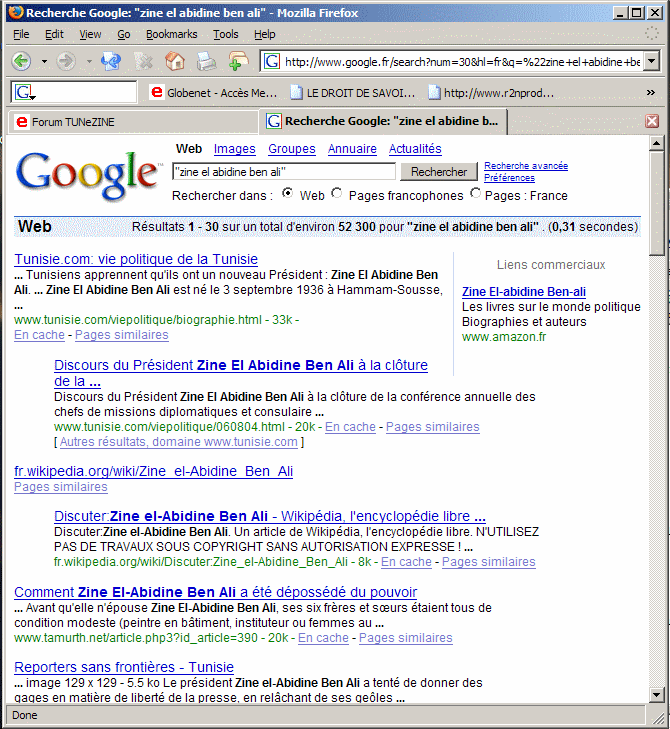Close the current tab with red X
670x729 pixels.
coord(652,121)
